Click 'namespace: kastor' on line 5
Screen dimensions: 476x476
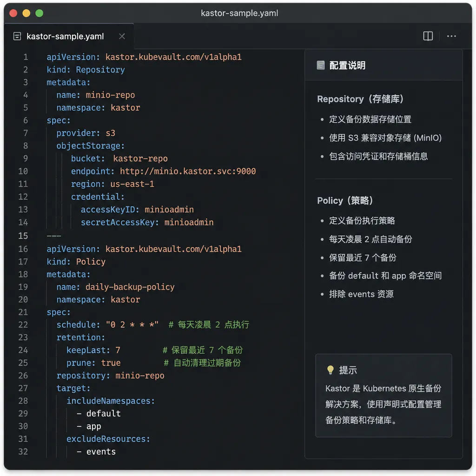click(98, 108)
